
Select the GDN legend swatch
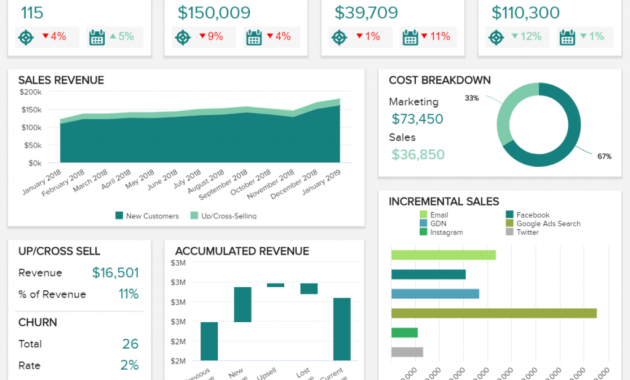pyautogui.click(x=423, y=223)
